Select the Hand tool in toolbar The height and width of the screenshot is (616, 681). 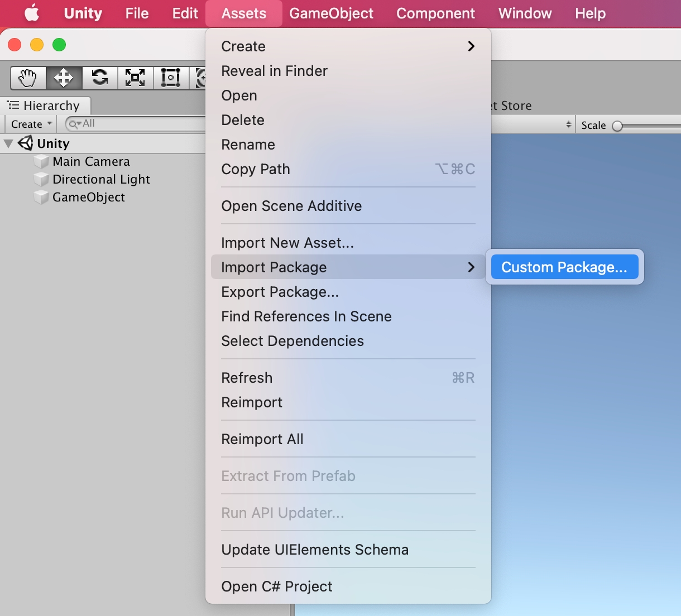tap(28, 78)
